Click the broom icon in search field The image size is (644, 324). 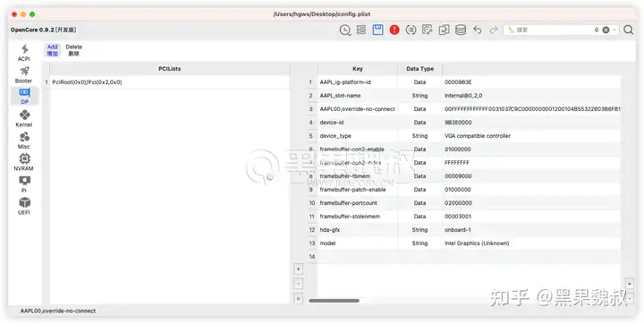pos(511,30)
